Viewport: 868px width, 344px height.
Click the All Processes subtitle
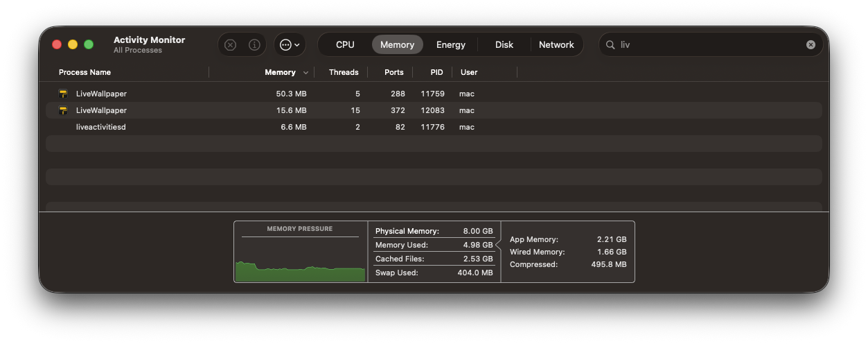(x=138, y=50)
